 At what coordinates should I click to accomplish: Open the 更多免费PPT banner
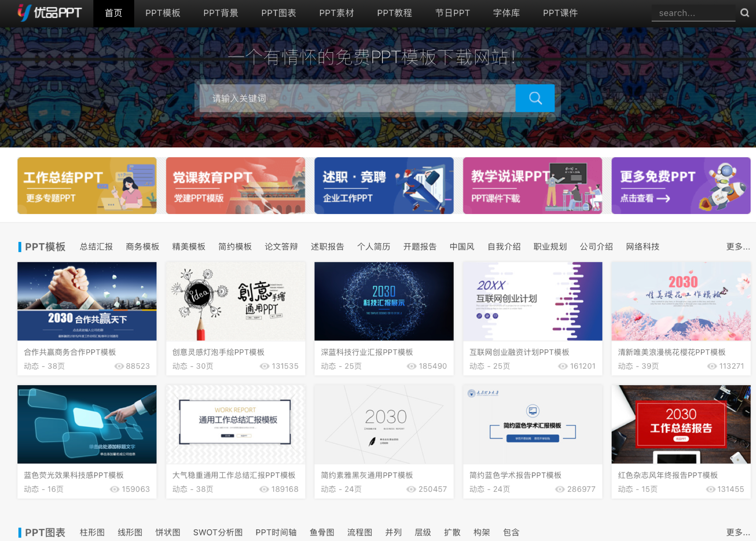(x=681, y=186)
